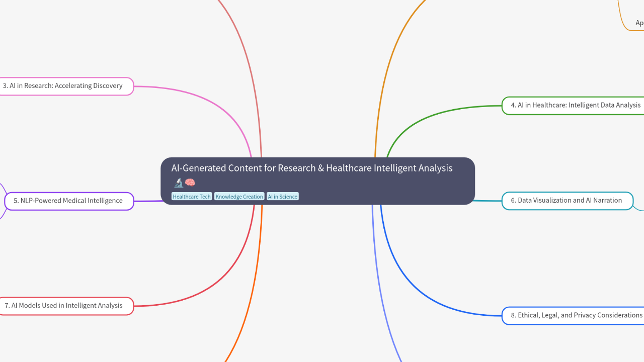Select the central node title text
644x362 pixels.
point(311,168)
